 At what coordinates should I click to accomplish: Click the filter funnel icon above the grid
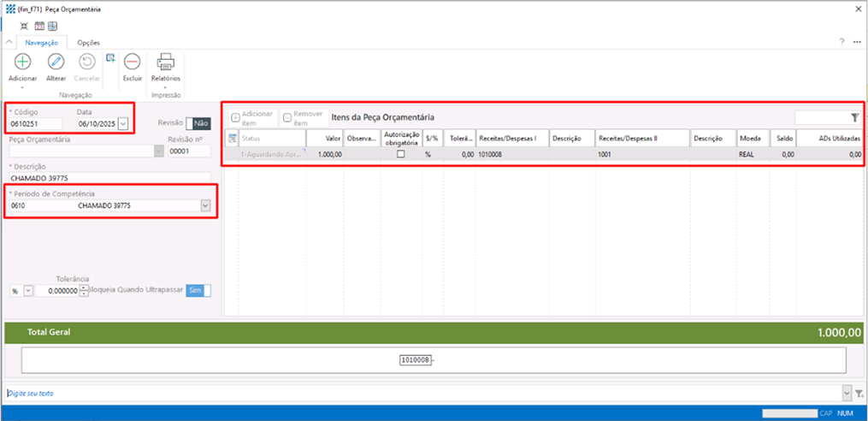(x=854, y=118)
